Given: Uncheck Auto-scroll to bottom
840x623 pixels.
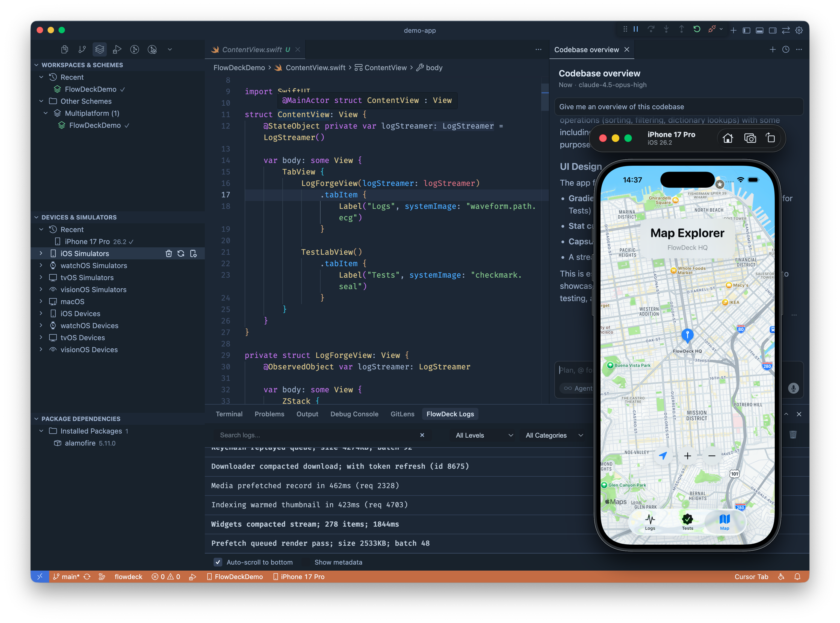Looking at the screenshot, I should pos(218,562).
